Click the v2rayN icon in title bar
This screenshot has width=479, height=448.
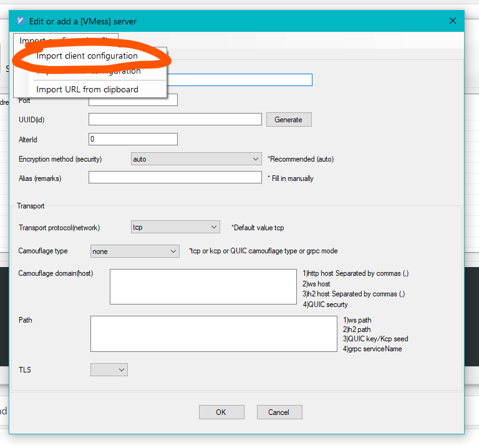pyautogui.click(x=21, y=21)
